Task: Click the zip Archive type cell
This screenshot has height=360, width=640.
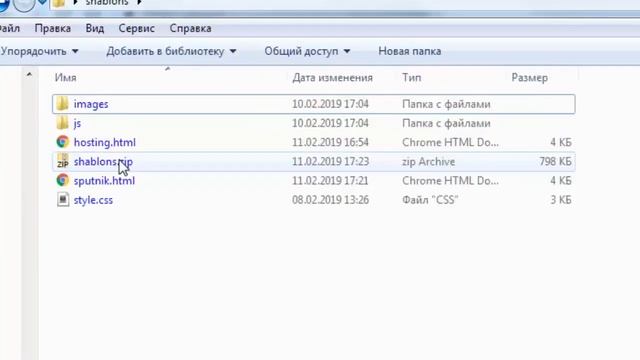Action: [x=429, y=162]
